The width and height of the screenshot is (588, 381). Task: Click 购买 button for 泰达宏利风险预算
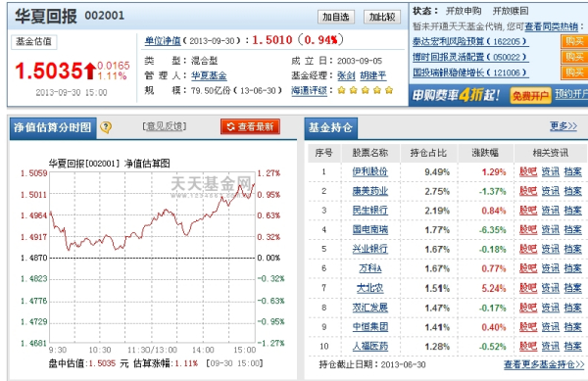[x=574, y=41]
